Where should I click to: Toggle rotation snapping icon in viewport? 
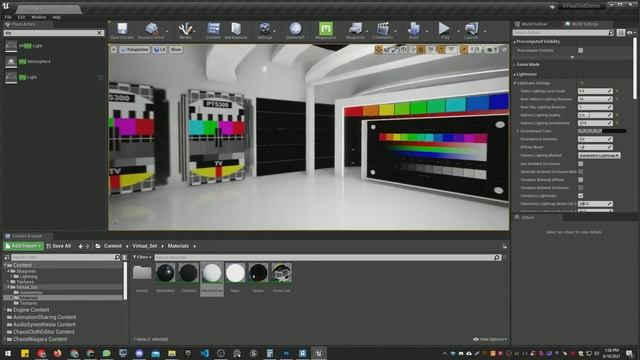tap(441, 50)
